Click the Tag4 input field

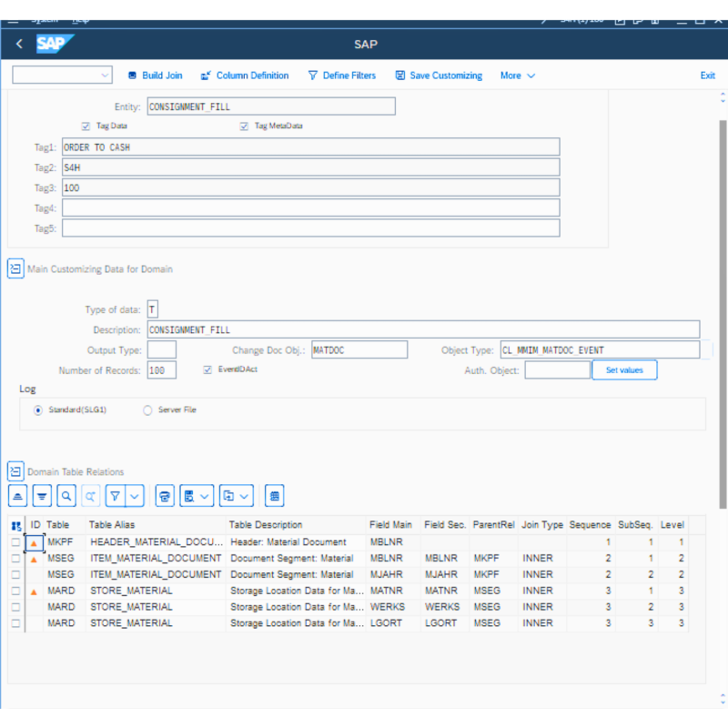point(310,208)
